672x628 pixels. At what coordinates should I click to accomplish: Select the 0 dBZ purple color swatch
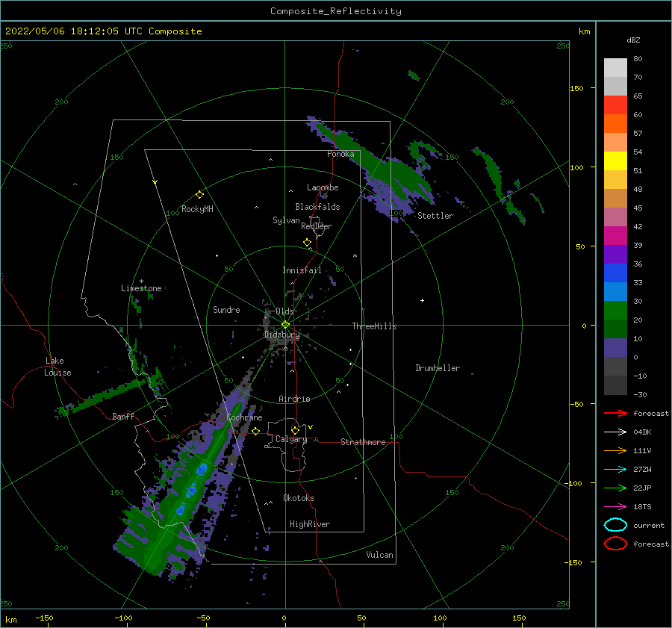(x=615, y=348)
